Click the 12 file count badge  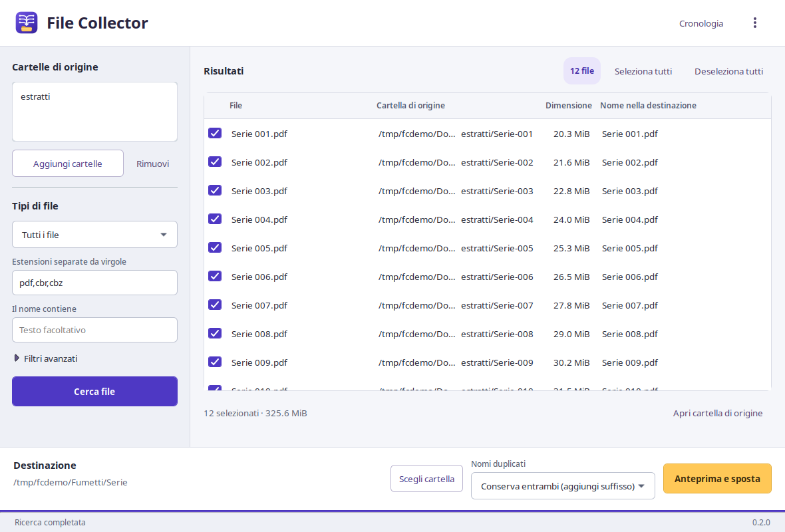[x=581, y=71]
